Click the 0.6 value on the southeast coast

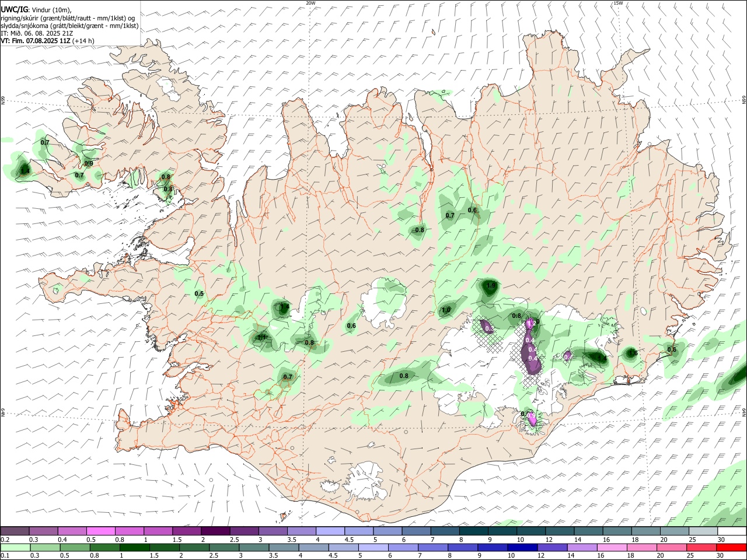672,349
